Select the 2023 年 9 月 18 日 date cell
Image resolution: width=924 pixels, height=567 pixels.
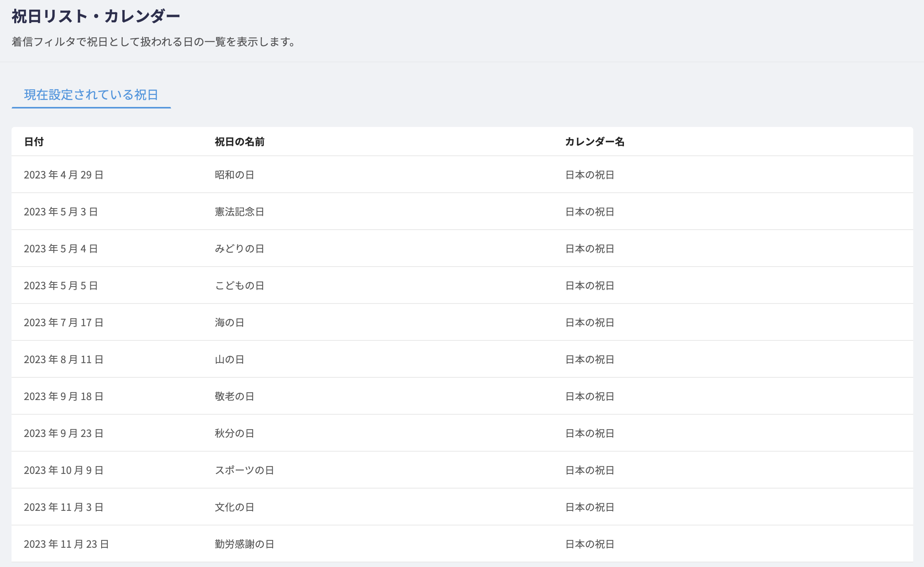pyautogui.click(x=63, y=396)
